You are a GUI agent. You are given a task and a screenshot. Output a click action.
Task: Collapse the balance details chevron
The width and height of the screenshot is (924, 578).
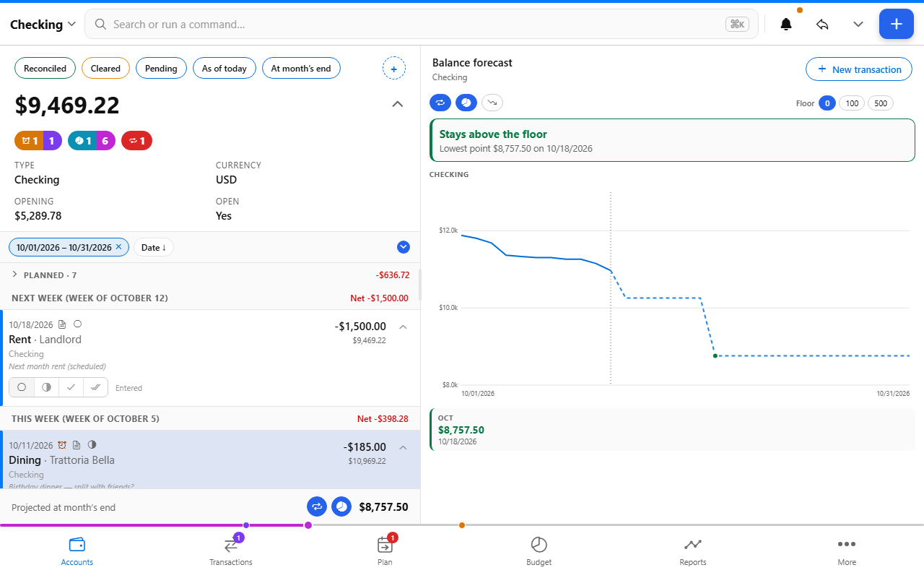pos(398,104)
